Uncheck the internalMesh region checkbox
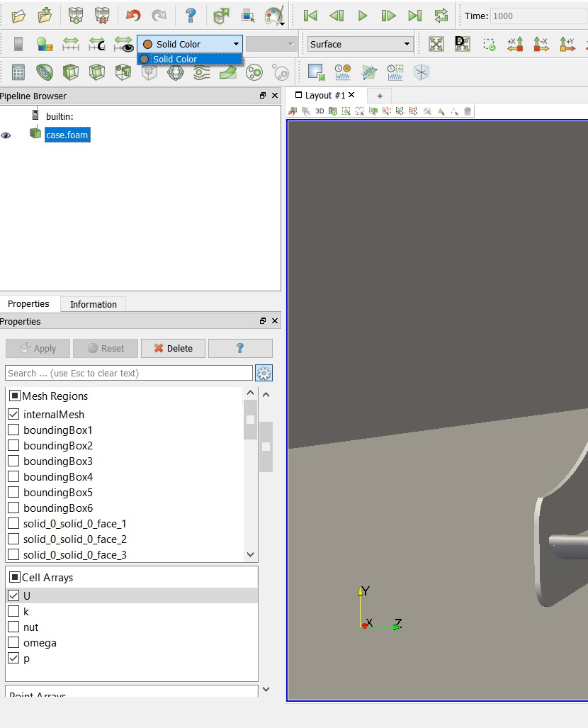The image size is (588, 728). (x=13, y=415)
